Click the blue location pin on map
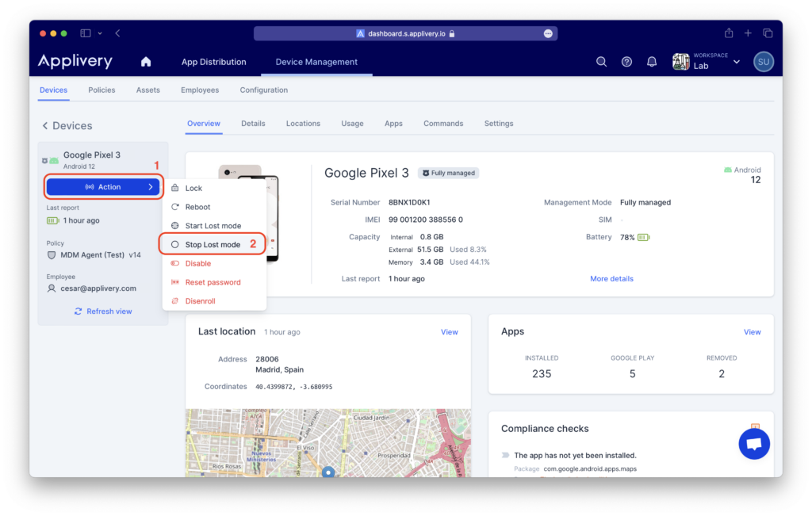The image size is (812, 516). click(x=328, y=472)
